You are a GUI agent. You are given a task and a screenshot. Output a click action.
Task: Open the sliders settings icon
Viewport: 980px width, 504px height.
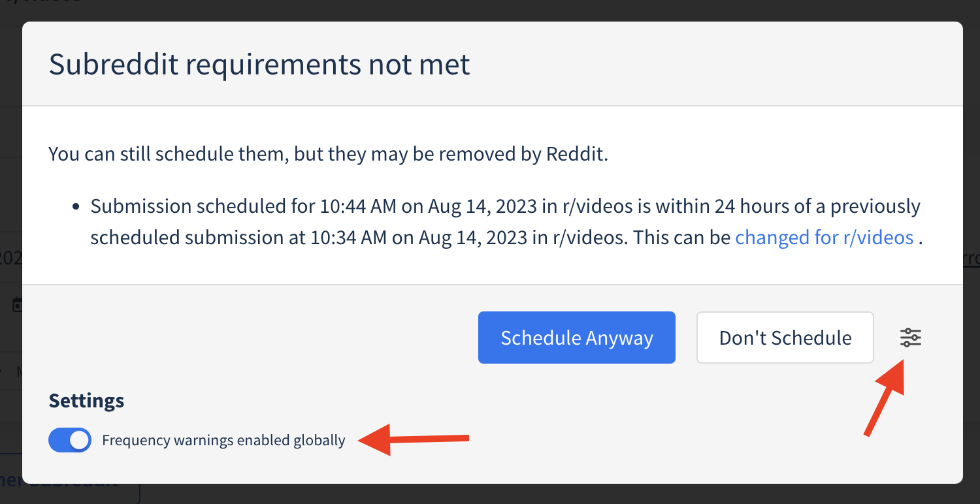pyautogui.click(x=910, y=338)
